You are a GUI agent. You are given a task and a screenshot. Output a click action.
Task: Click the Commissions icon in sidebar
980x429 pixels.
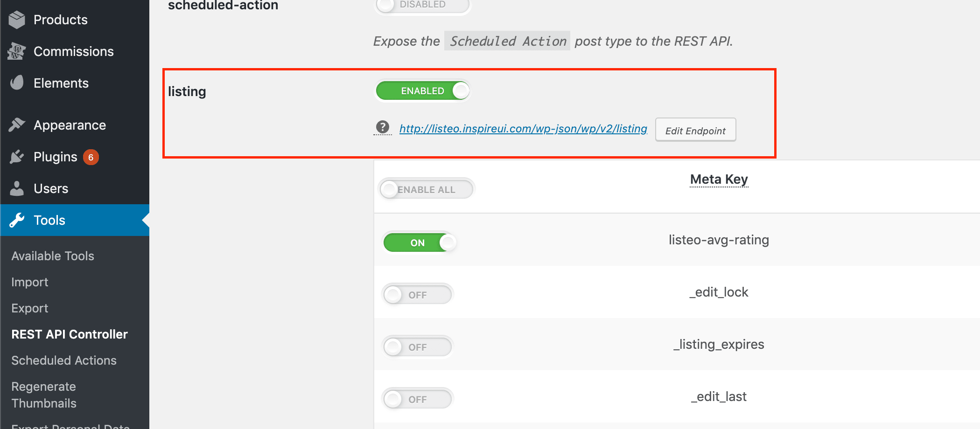click(17, 51)
